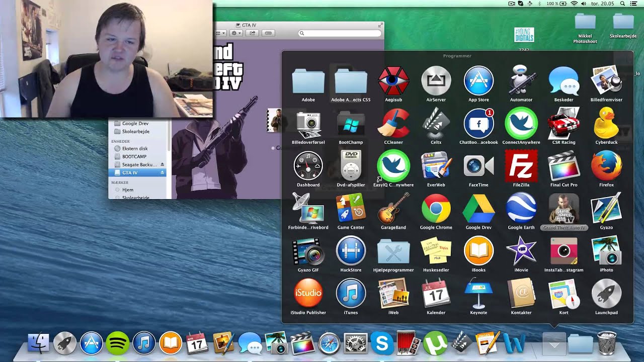Screen dimensions: 644x362
Task: Eject the GTA IV volume in sidebar
Action: [163, 172]
